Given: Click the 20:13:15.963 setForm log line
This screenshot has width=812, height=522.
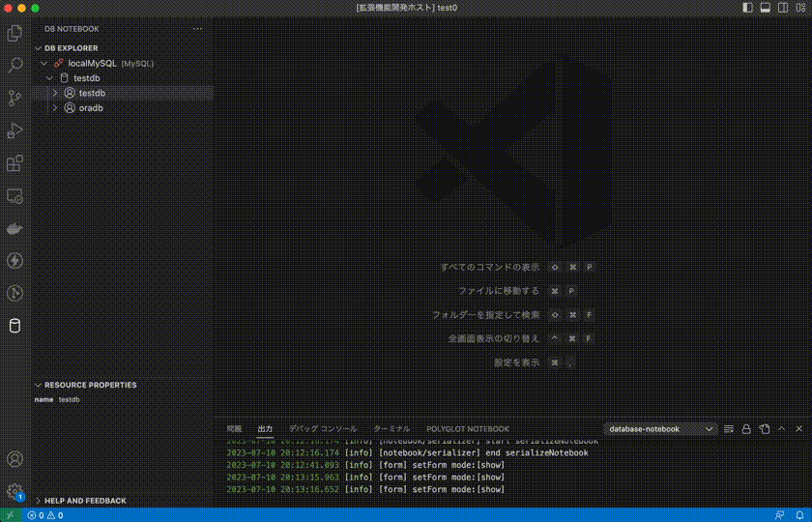Looking at the screenshot, I should pos(365,477).
